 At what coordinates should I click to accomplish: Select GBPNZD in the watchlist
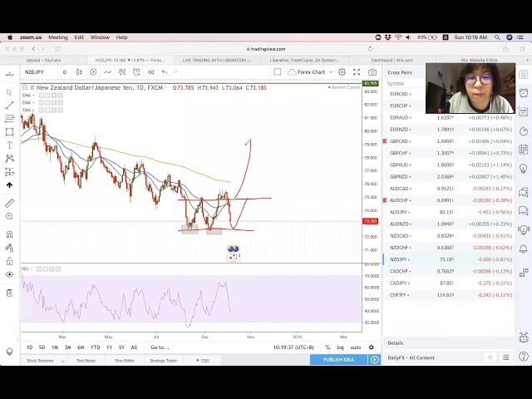click(399, 177)
